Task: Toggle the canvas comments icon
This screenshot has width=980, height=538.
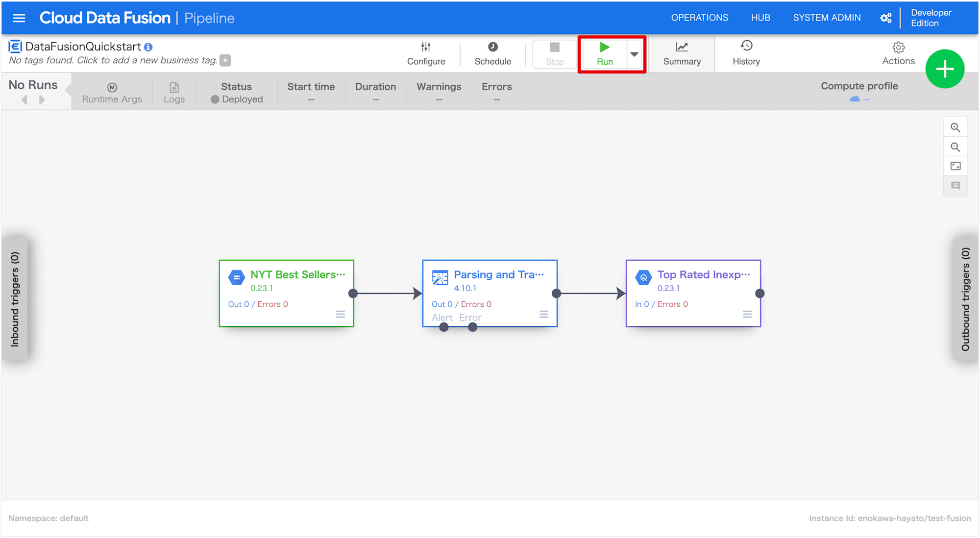Action: point(955,186)
